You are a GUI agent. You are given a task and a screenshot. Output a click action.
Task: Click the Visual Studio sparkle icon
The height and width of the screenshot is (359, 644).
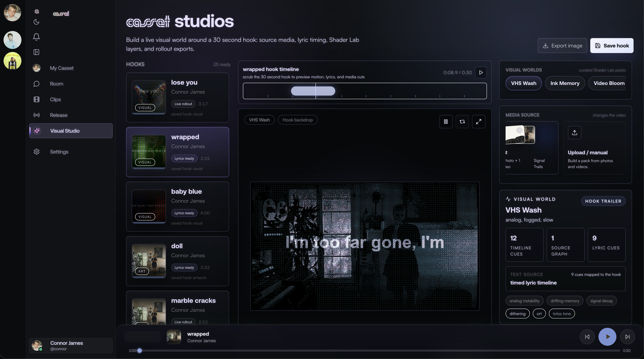point(37,131)
